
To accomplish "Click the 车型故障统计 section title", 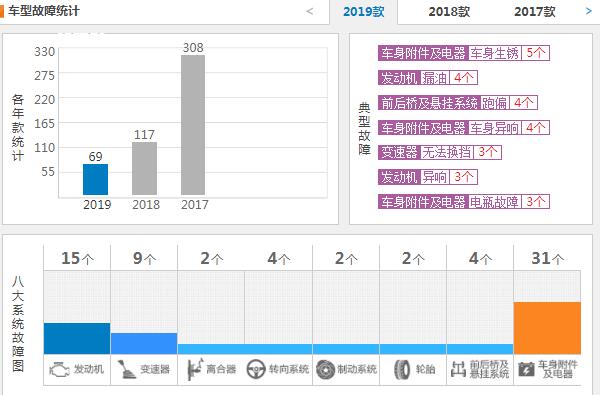I will pyautogui.click(x=44, y=11).
